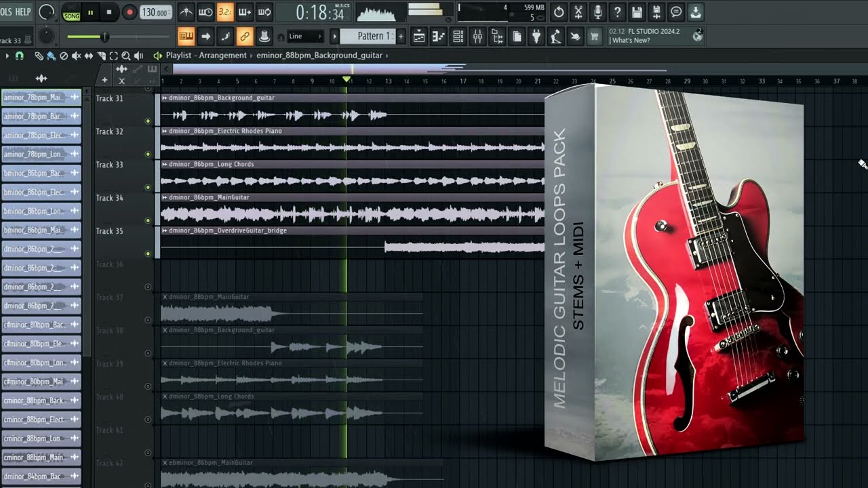Select the delete tool icon

click(64, 56)
